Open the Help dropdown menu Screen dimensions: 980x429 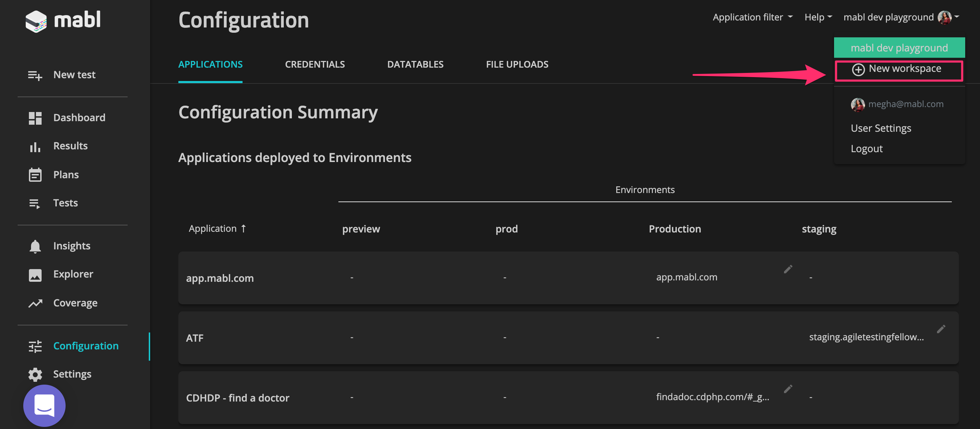coord(818,17)
